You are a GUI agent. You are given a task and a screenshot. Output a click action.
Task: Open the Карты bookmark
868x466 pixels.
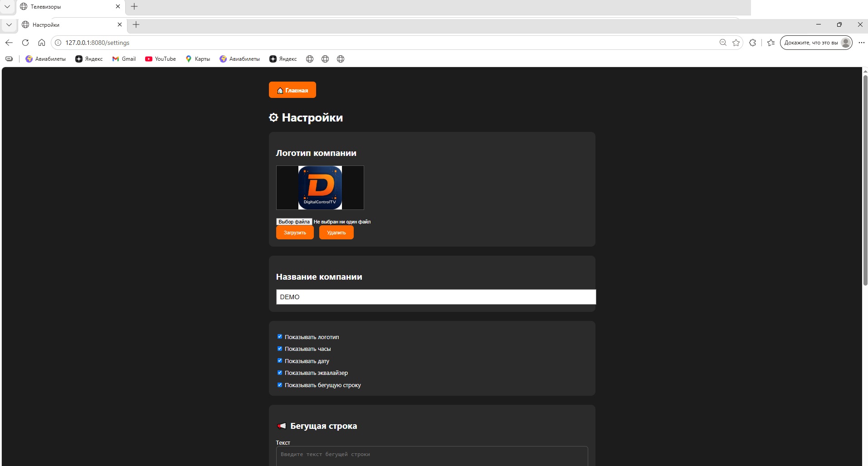coord(198,59)
